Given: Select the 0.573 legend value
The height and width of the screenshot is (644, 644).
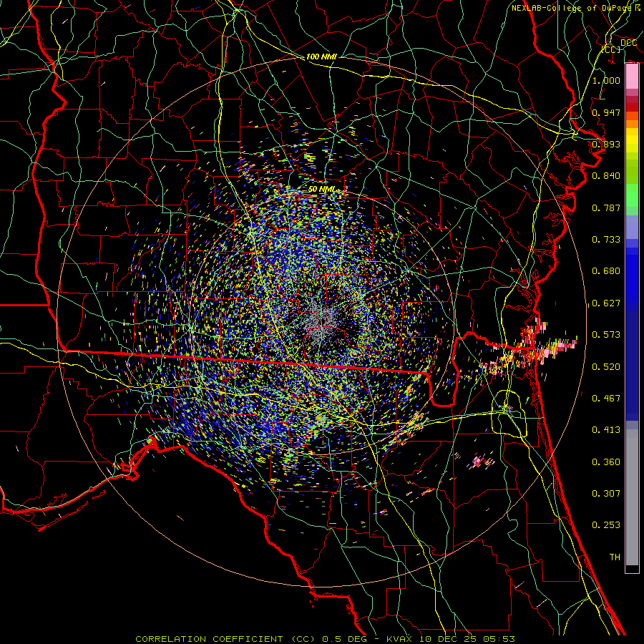Looking at the screenshot, I should pyautogui.click(x=606, y=335).
